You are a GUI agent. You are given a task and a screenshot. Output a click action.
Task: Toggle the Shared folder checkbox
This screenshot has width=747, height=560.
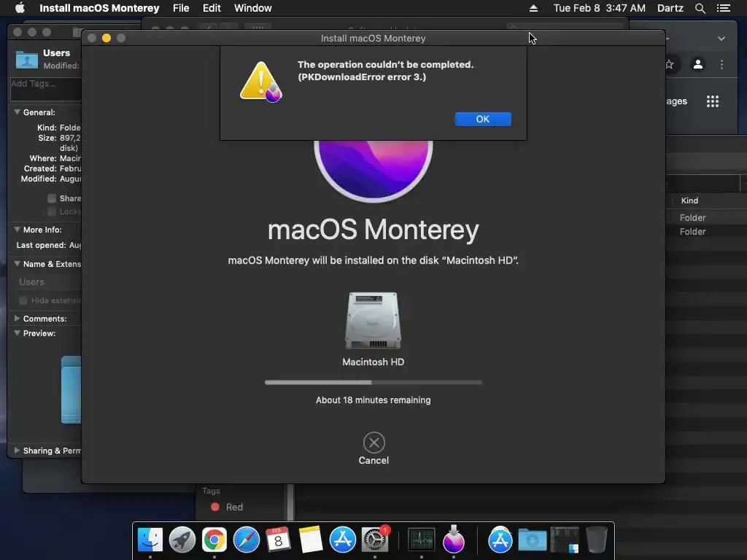click(52, 198)
